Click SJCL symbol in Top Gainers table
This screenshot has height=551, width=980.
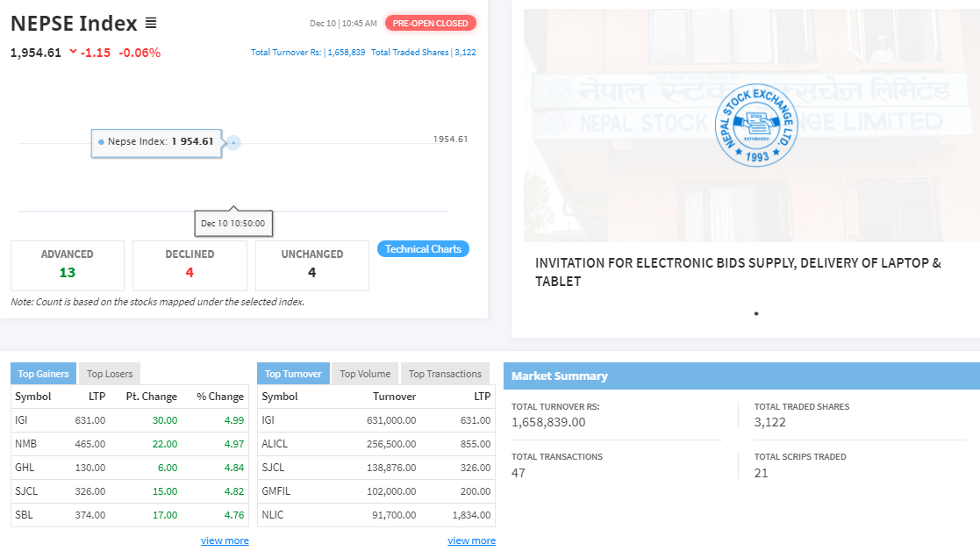point(26,491)
